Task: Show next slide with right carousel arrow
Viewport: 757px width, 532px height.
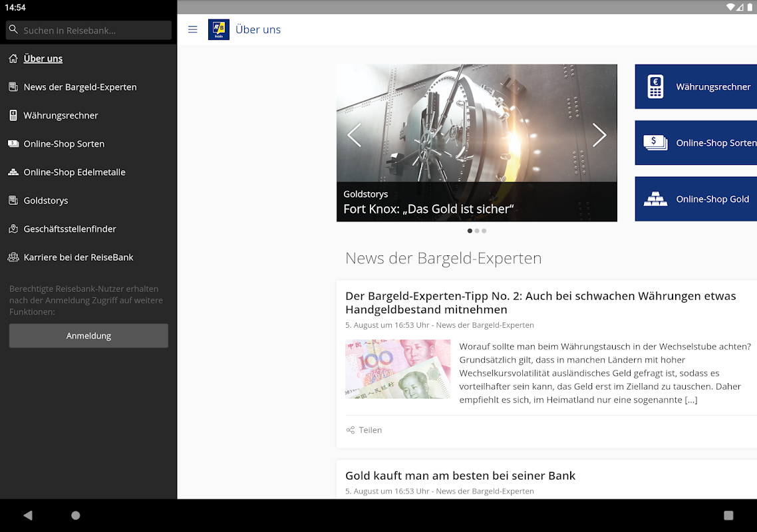Action: tap(599, 135)
